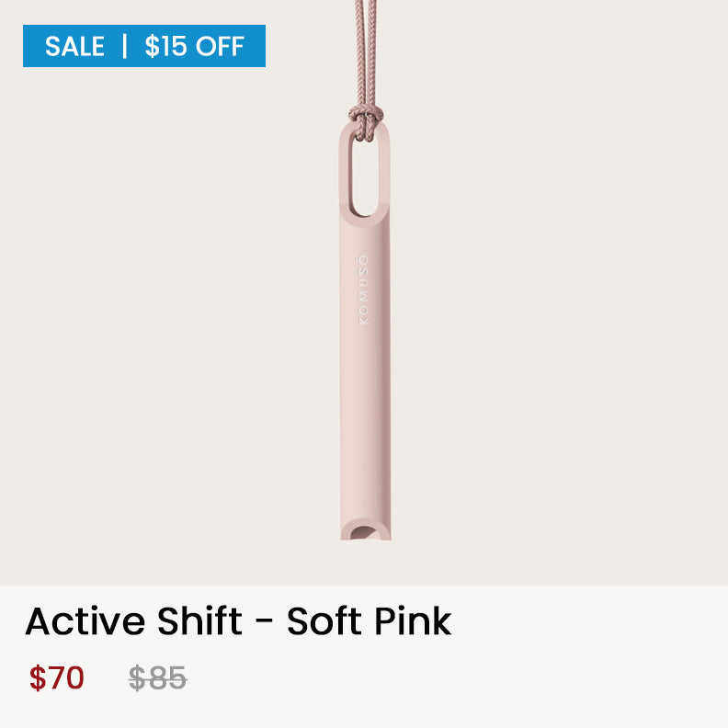Image resolution: width=728 pixels, height=728 pixels.
Task: Click the blue SALE $15 OFF badge
Action: [144, 46]
